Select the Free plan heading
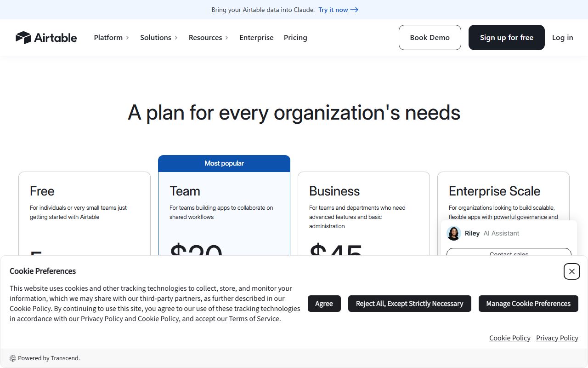588x368 pixels. click(42, 191)
